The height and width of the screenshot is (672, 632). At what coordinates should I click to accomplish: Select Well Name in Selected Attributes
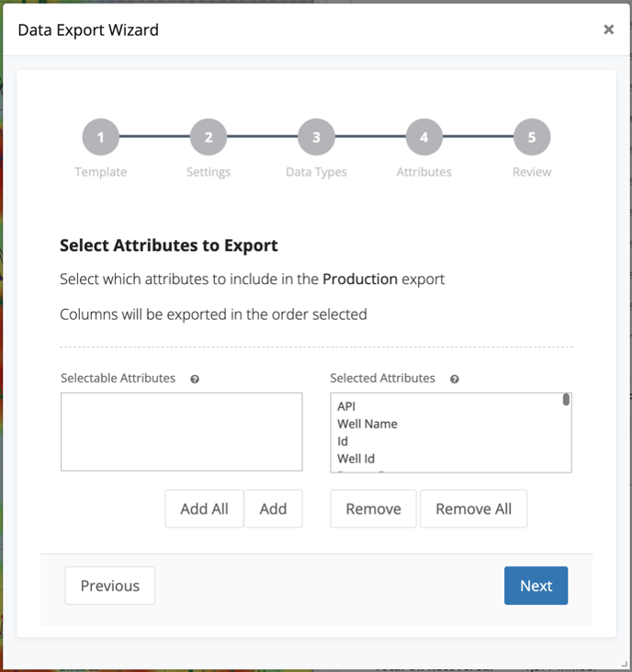(447, 424)
